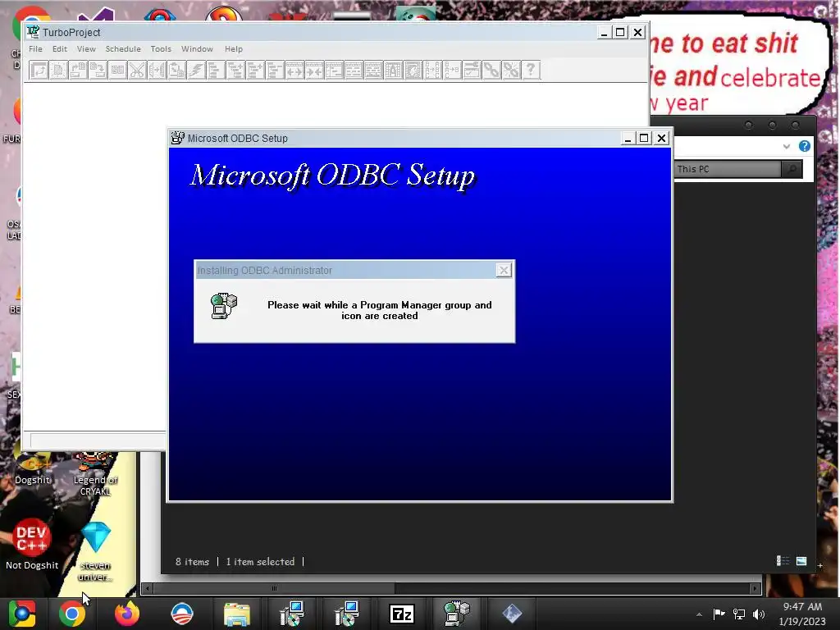
Task: Click the question mark Help toolbar icon
Action: (x=531, y=71)
